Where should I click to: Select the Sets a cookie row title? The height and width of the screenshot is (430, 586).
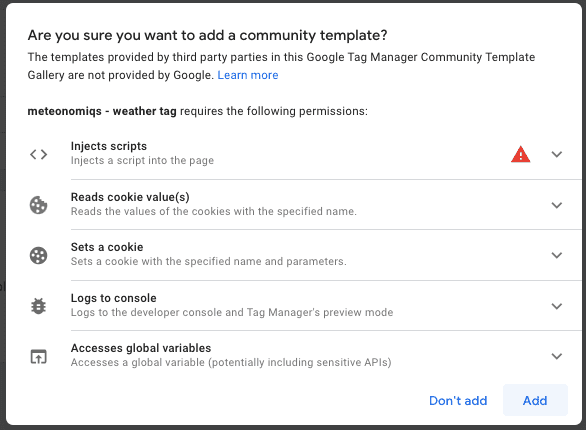(x=107, y=247)
